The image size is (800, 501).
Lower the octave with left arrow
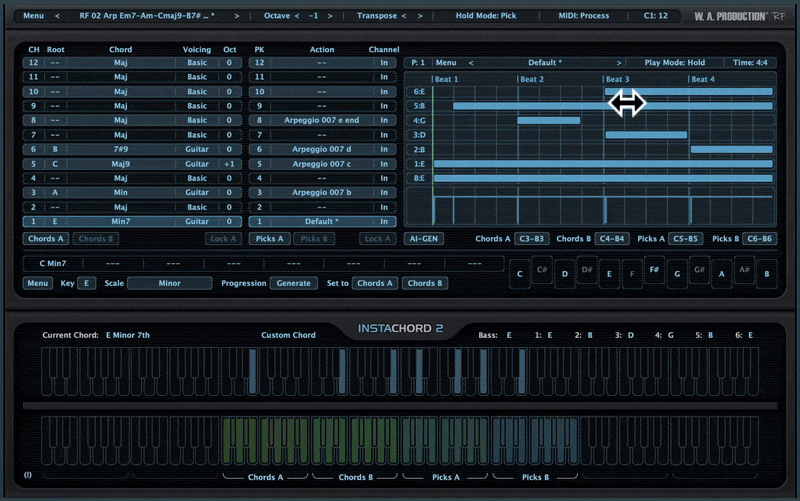297,16
